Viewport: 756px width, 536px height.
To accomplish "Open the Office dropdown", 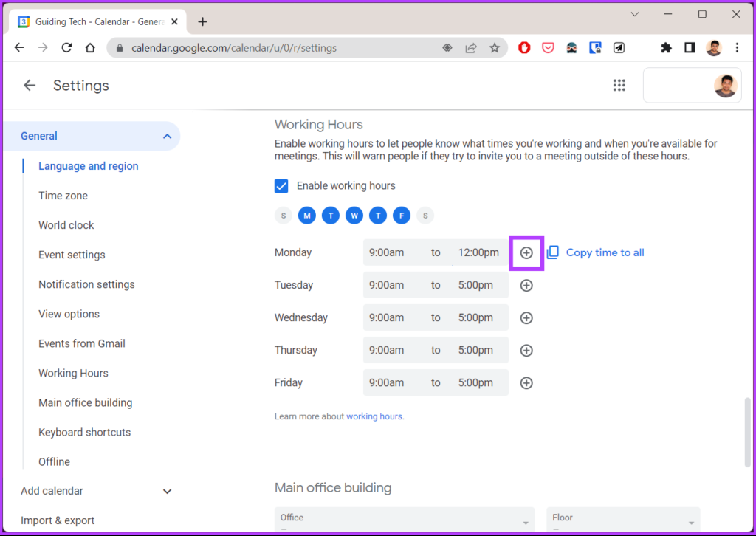I will [405, 519].
